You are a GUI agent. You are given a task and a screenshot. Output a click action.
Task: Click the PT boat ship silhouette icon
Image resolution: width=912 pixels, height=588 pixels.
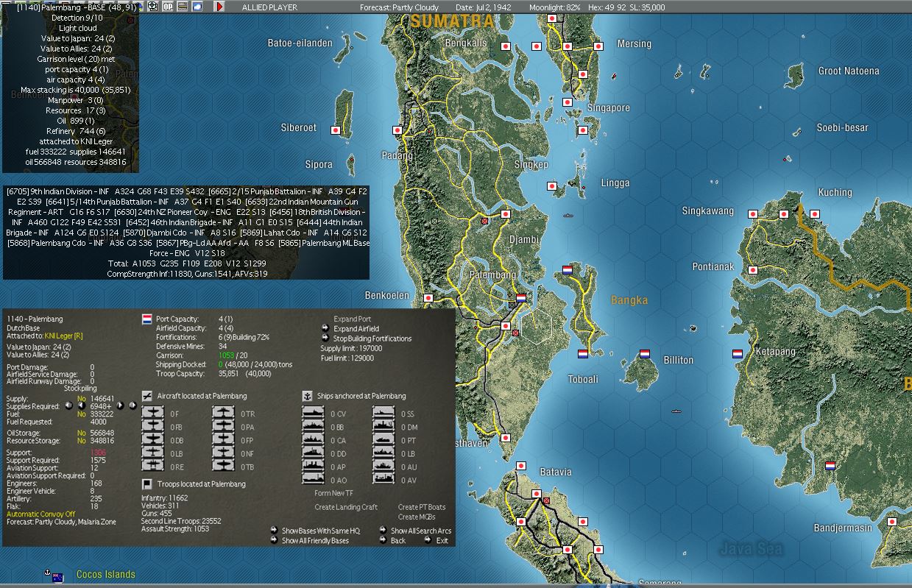(x=383, y=439)
